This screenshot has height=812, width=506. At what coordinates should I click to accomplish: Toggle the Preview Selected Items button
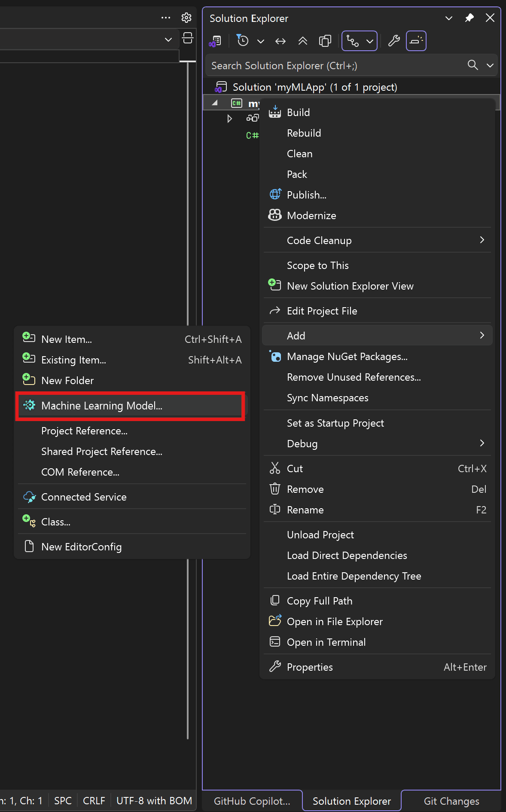tap(416, 41)
